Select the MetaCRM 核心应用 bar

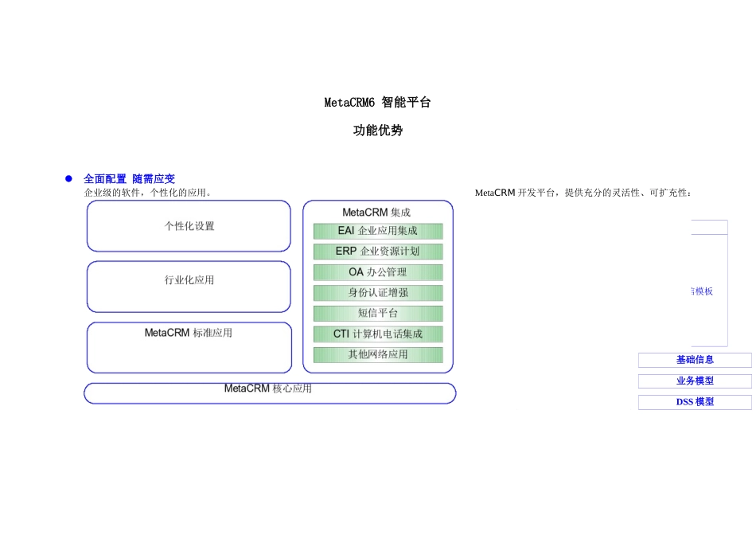click(x=270, y=393)
